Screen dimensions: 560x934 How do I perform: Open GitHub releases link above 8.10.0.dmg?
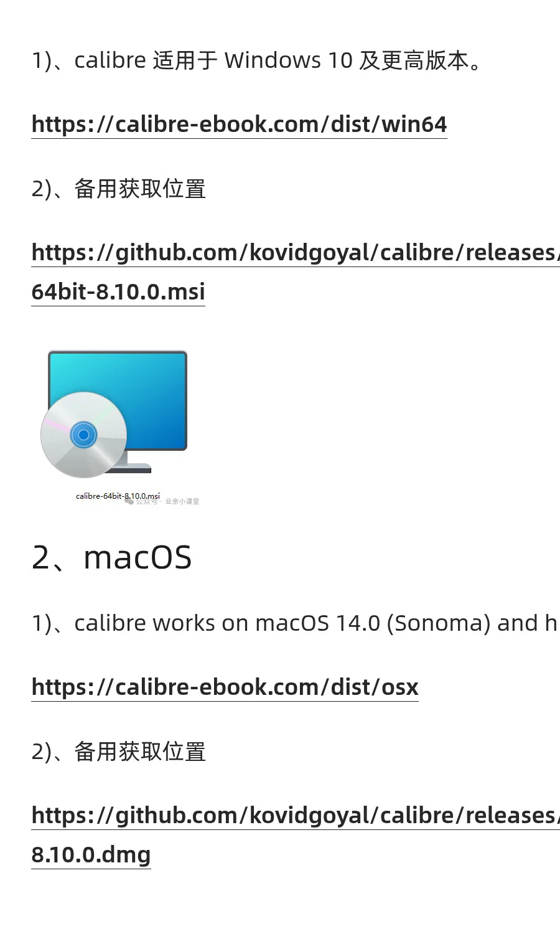pyautogui.click(x=296, y=815)
